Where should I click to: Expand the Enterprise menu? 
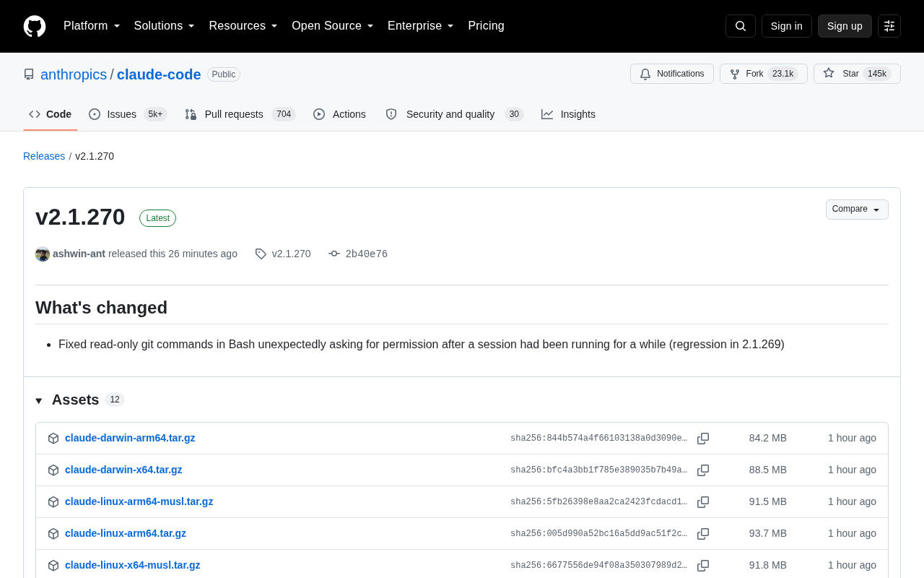click(421, 26)
